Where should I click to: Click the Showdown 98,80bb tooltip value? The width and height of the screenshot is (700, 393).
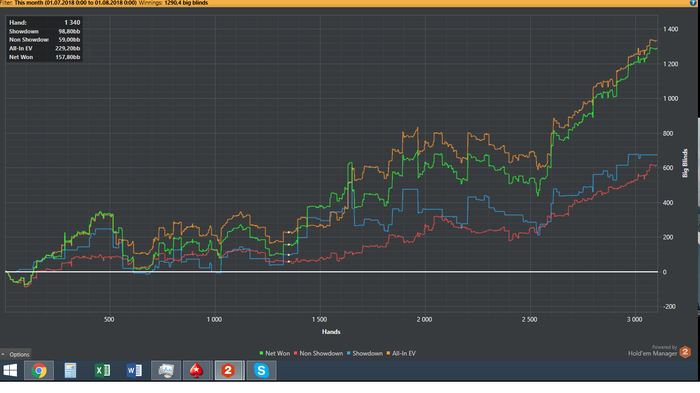point(69,31)
